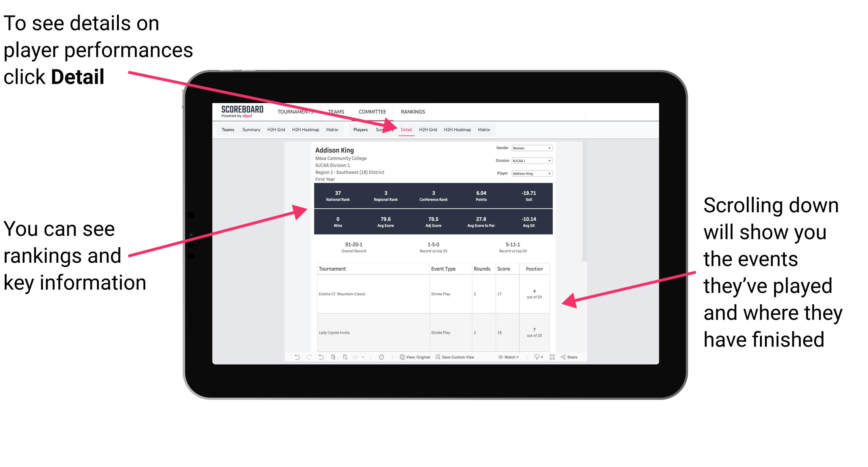Select the Gender dropdown filter
The width and height of the screenshot is (868, 467).
point(529,148)
